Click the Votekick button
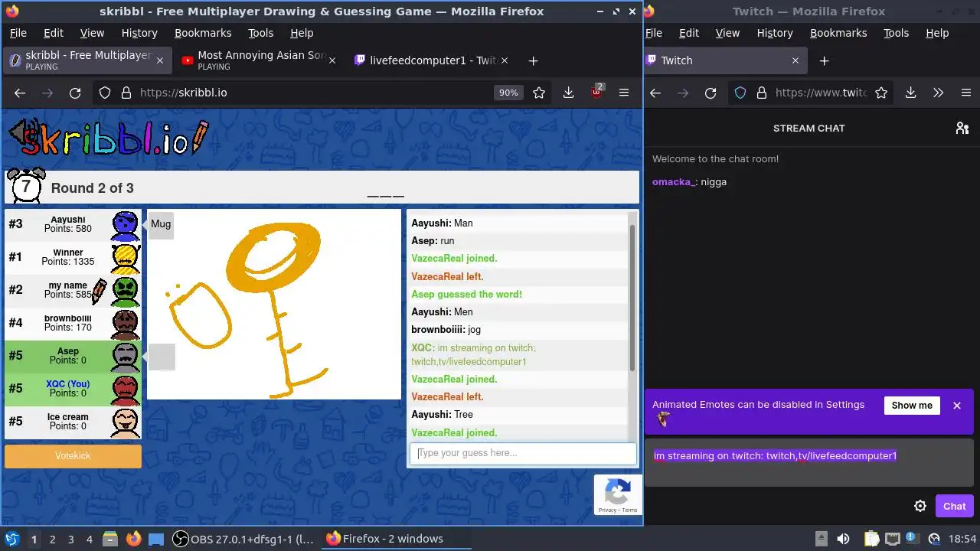Viewport: 980px width, 551px height. click(x=73, y=455)
